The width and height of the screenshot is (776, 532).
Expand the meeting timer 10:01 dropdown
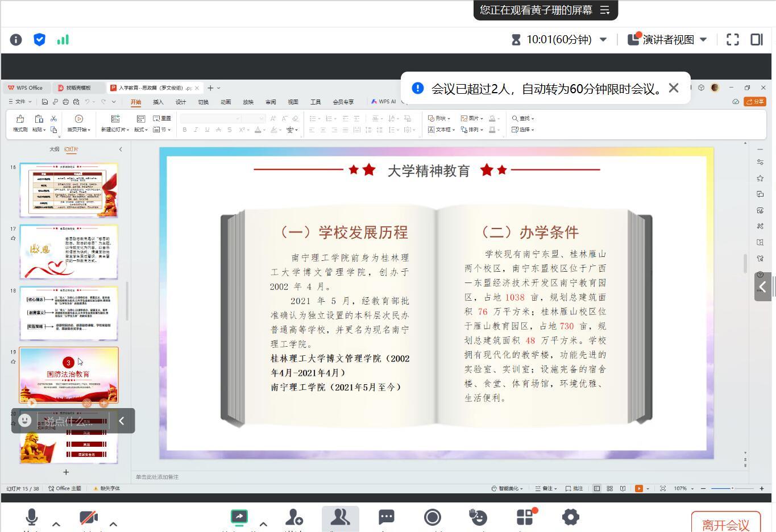pyautogui.click(x=603, y=40)
